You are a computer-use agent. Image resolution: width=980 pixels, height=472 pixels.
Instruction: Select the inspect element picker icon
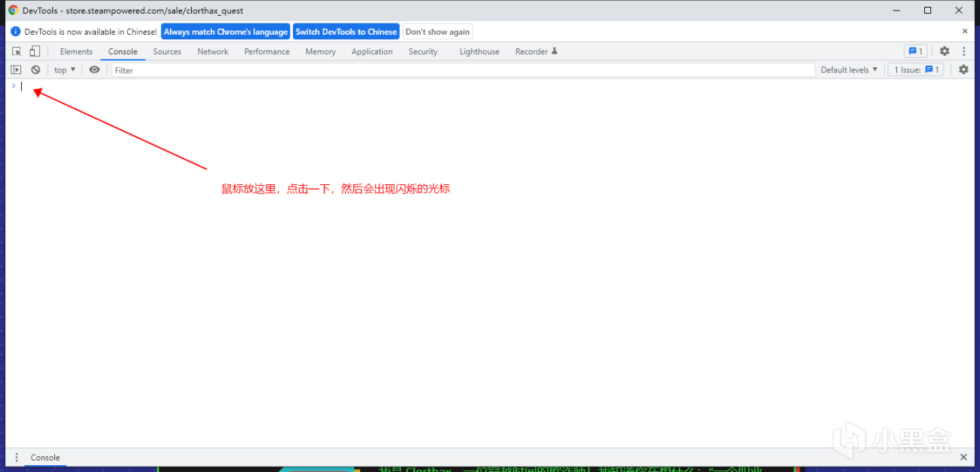click(x=17, y=51)
